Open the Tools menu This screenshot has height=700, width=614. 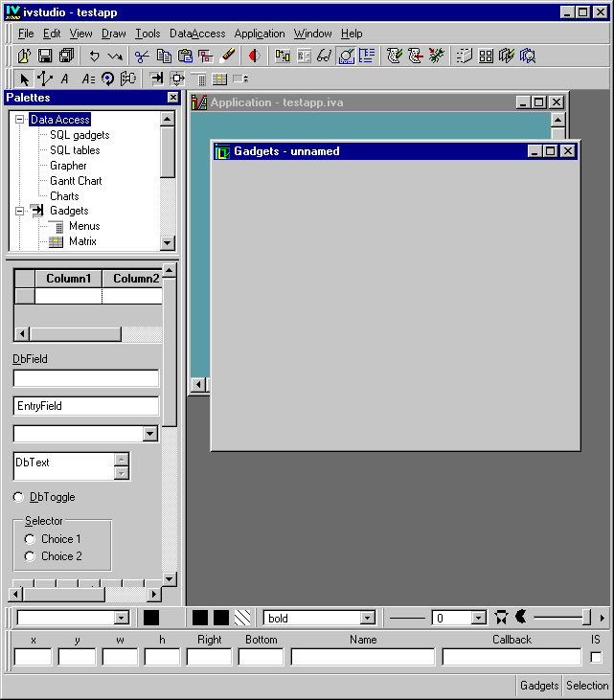(148, 34)
